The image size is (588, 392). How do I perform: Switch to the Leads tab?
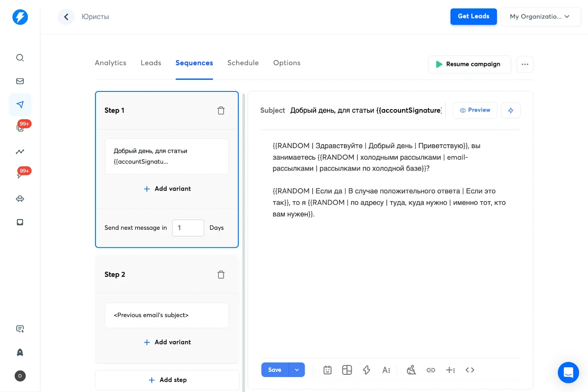coord(151,63)
